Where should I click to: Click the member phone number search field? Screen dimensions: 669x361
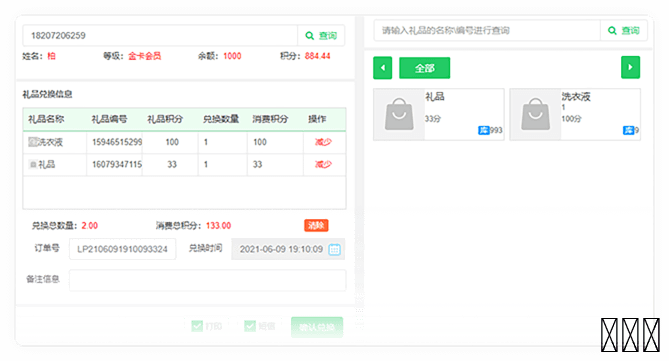point(160,35)
